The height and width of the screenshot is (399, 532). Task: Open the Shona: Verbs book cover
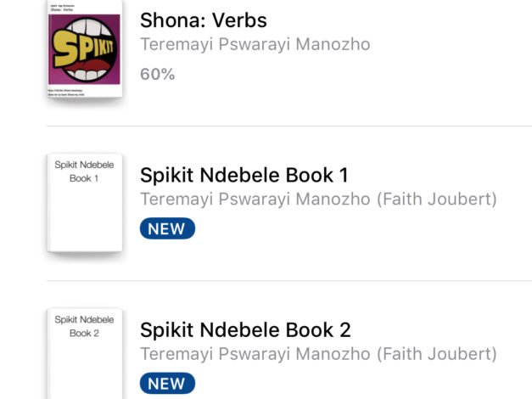pyautogui.click(x=84, y=51)
